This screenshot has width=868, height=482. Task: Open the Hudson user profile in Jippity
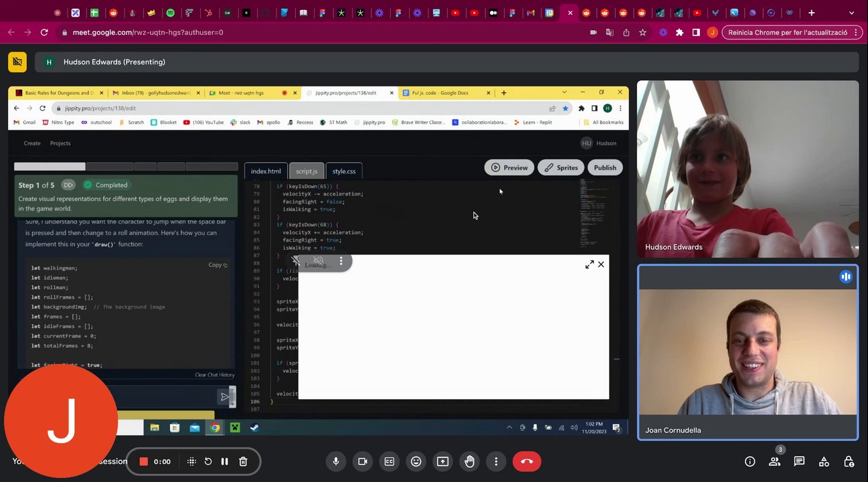click(x=598, y=143)
